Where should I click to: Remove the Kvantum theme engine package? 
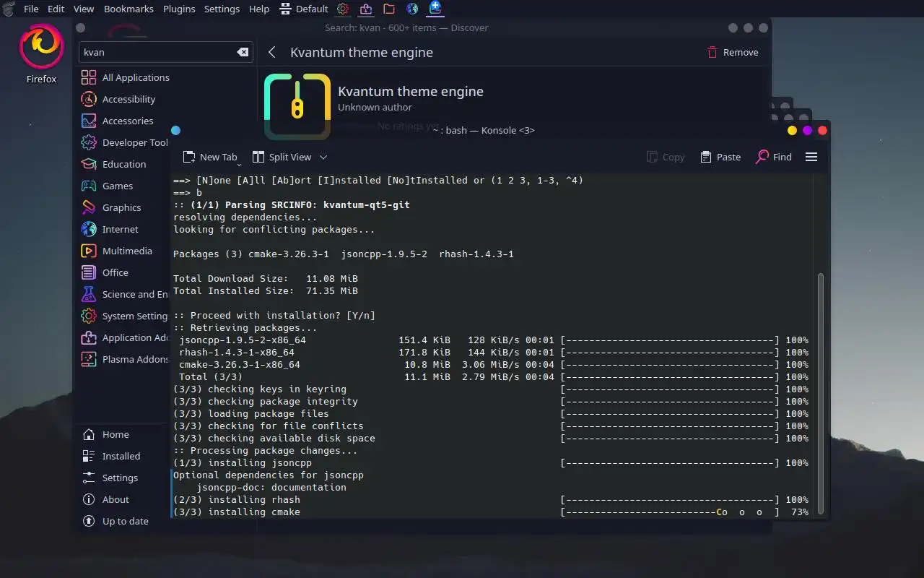click(732, 52)
